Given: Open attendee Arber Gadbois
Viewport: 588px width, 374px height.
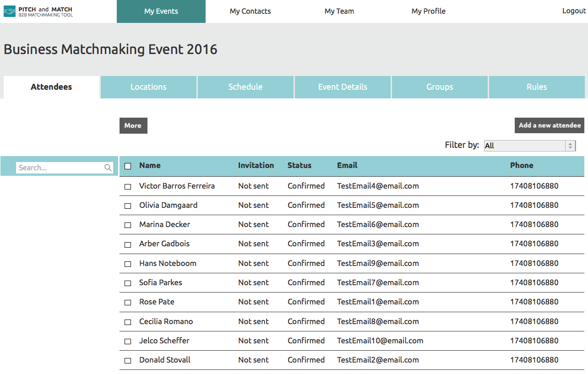Looking at the screenshot, I should [164, 244].
